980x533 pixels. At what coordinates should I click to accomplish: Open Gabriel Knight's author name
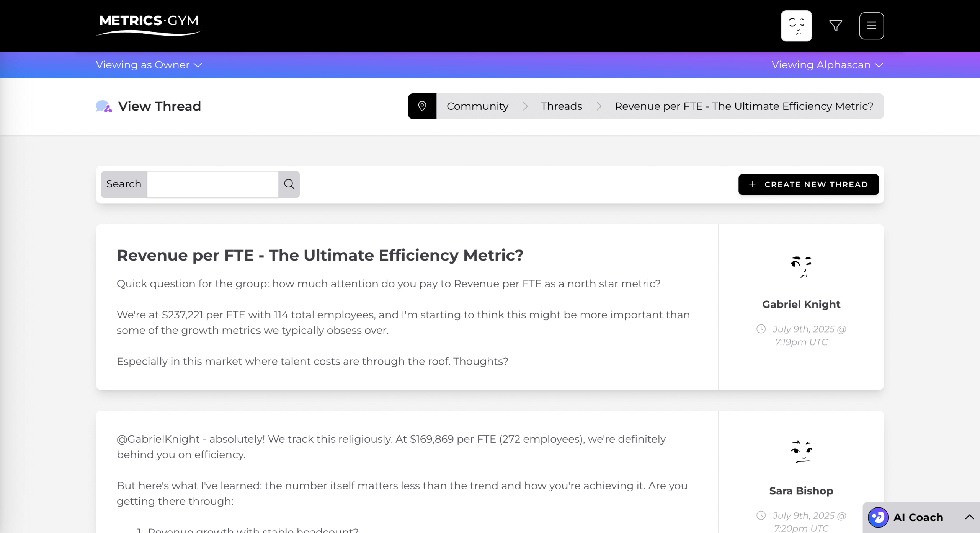pyautogui.click(x=801, y=304)
